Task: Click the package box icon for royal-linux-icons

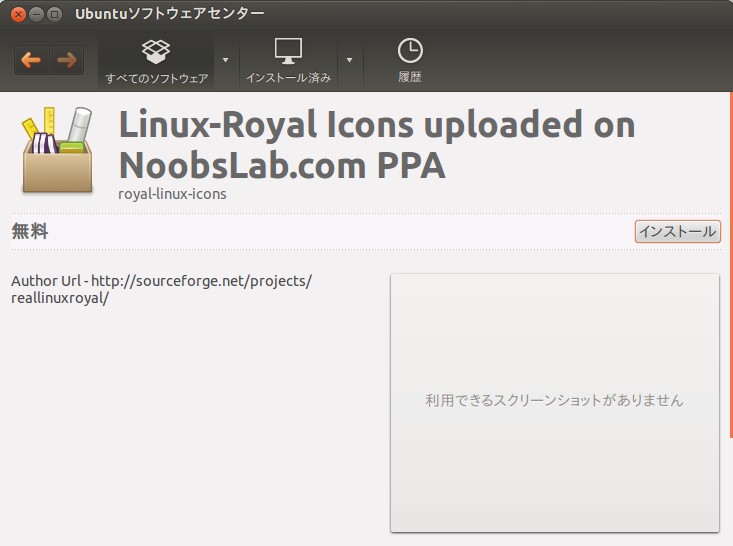Action: pyautogui.click(x=57, y=150)
